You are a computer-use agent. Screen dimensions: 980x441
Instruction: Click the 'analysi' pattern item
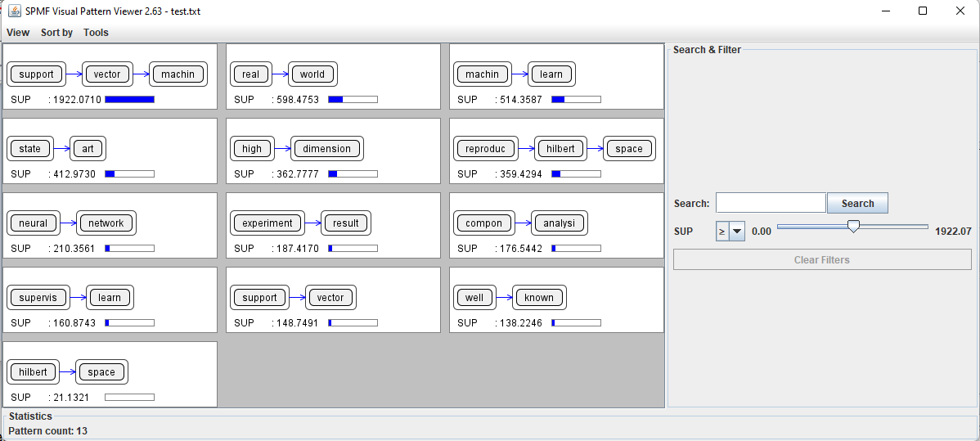559,223
